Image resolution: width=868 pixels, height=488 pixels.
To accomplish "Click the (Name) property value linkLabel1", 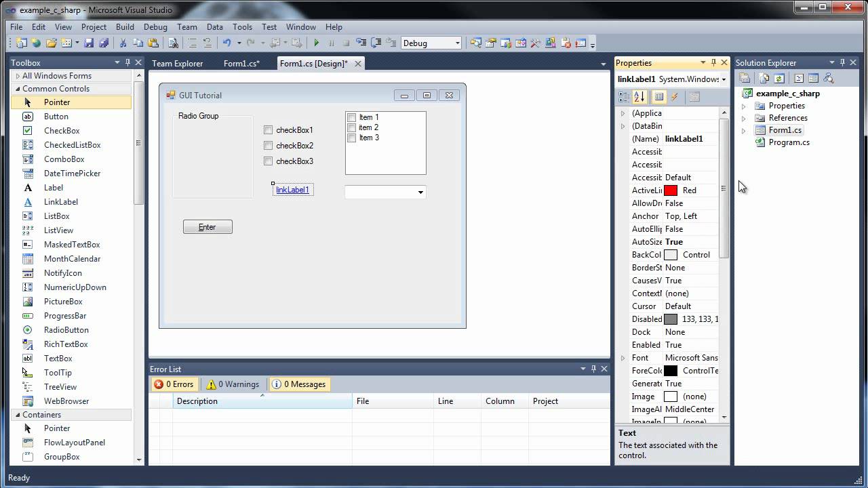I will coord(684,139).
